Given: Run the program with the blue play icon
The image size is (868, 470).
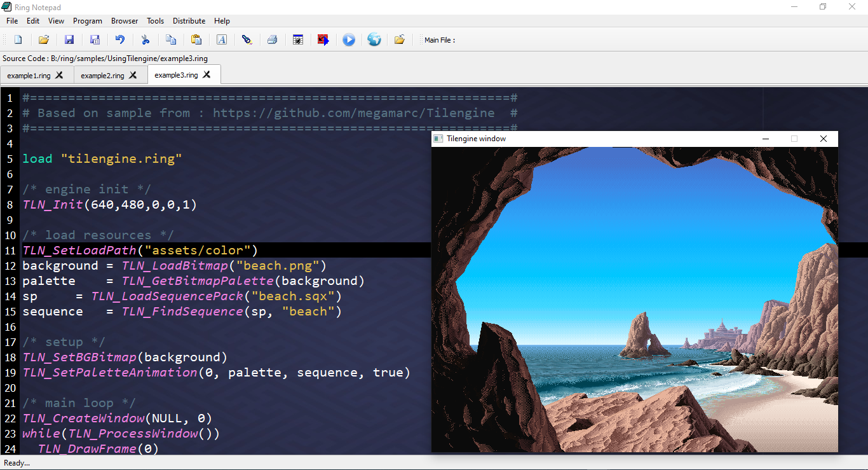Looking at the screenshot, I should point(348,39).
